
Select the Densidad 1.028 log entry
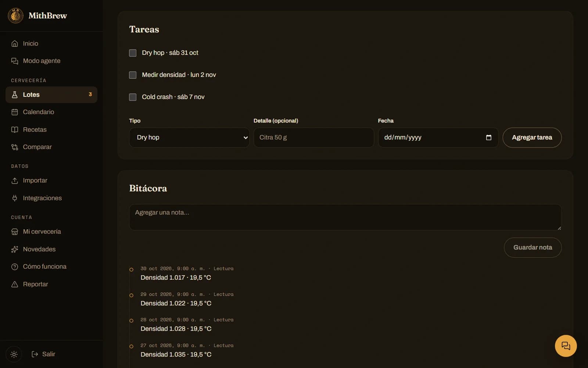point(176,329)
